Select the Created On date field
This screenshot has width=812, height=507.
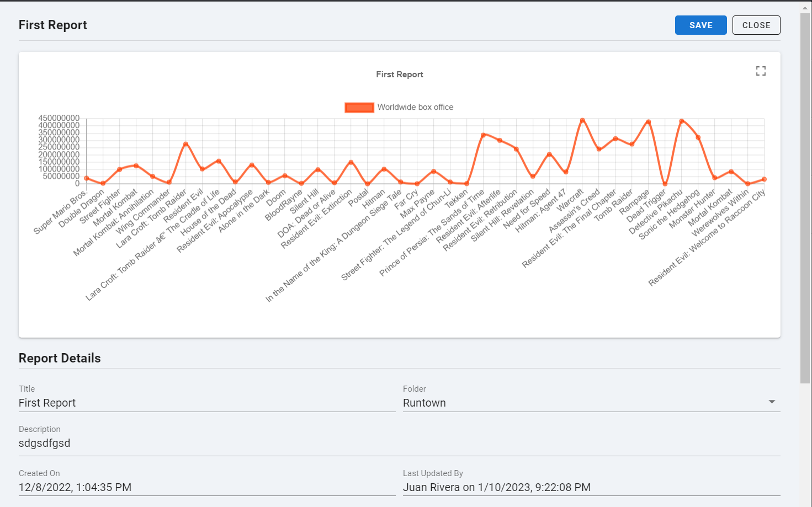(207, 487)
